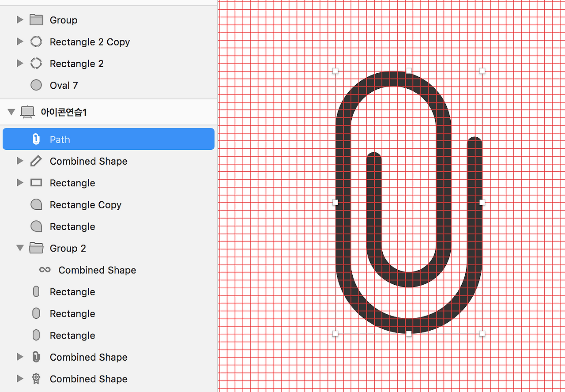Click the top-center selection handle of the paperclip
Viewport: 565px width, 392px height.
pos(409,71)
